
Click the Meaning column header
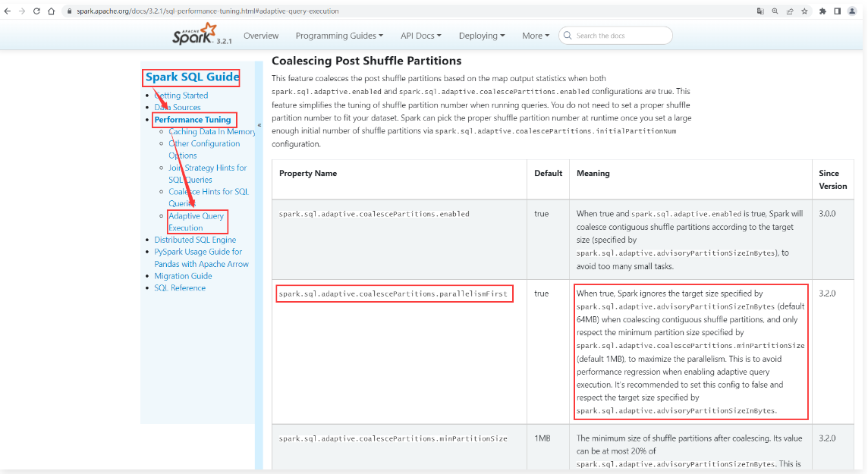(x=593, y=173)
